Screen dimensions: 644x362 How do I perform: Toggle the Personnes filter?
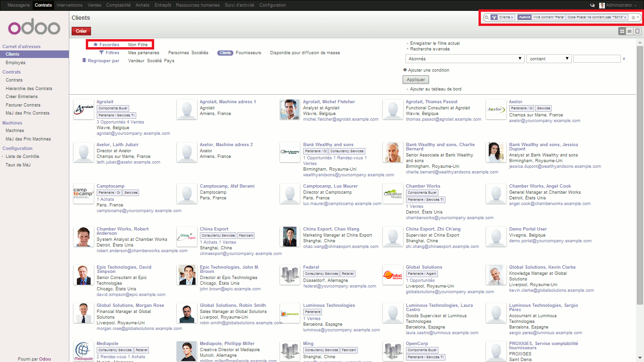[179, 53]
